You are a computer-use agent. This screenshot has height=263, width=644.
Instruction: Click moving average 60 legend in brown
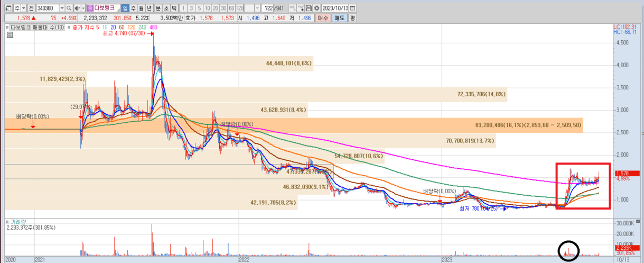[x=122, y=27]
